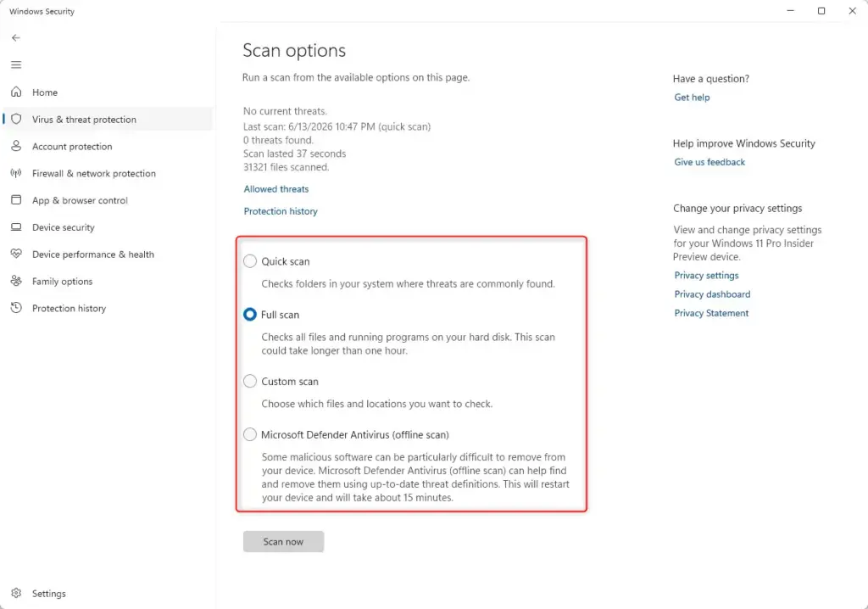Click the '0 threats found.' text
The width and height of the screenshot is (868, 609).
pyautogui.click(x=278, y=140)
